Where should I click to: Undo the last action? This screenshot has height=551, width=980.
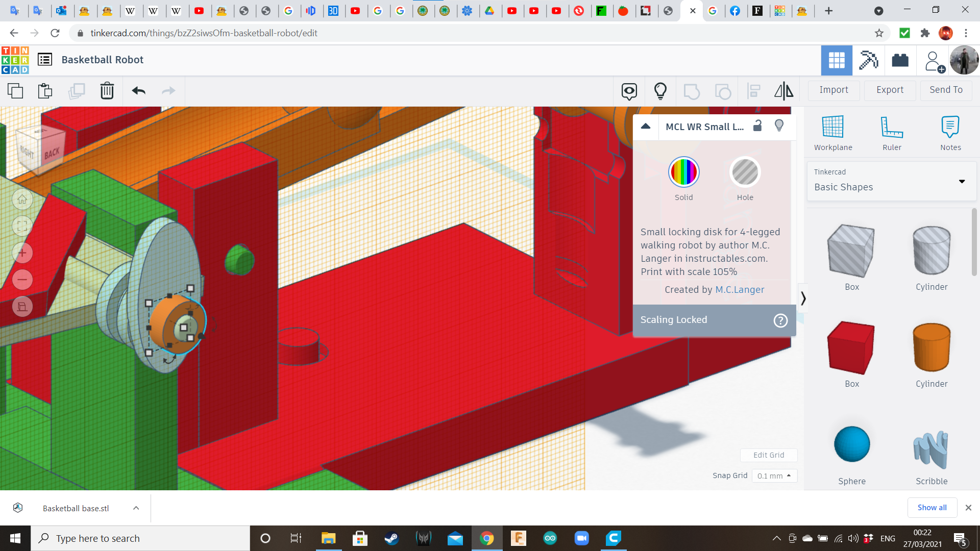click(138, 91)
